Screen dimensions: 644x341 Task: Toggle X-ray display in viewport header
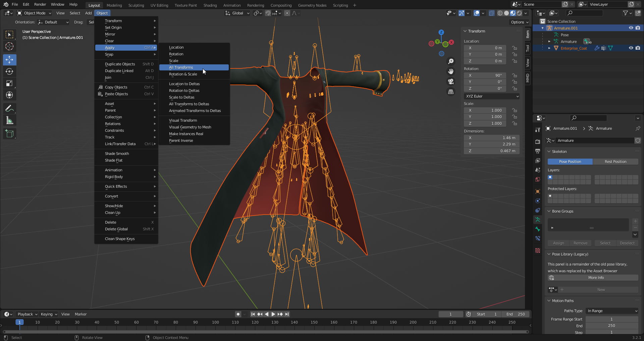[491, 13]
